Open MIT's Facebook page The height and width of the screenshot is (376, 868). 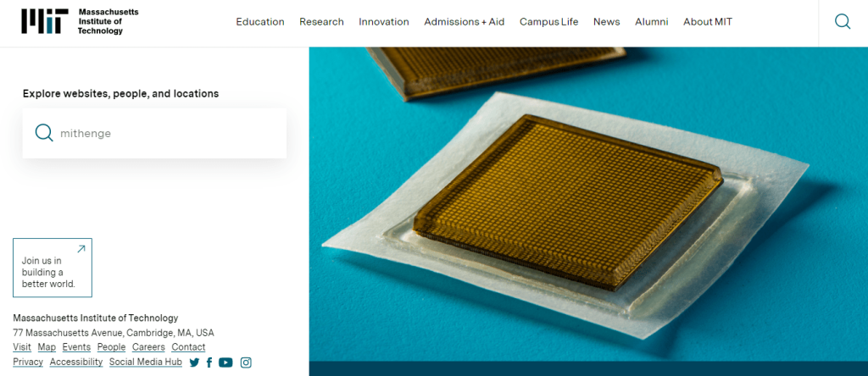coord(209,362)
